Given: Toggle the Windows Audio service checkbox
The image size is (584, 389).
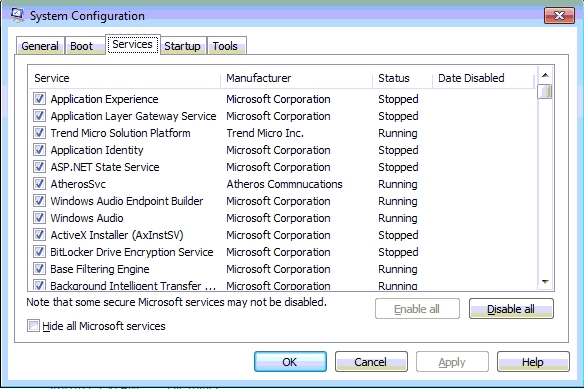Looking at the screenshot, I should [39, 218].
